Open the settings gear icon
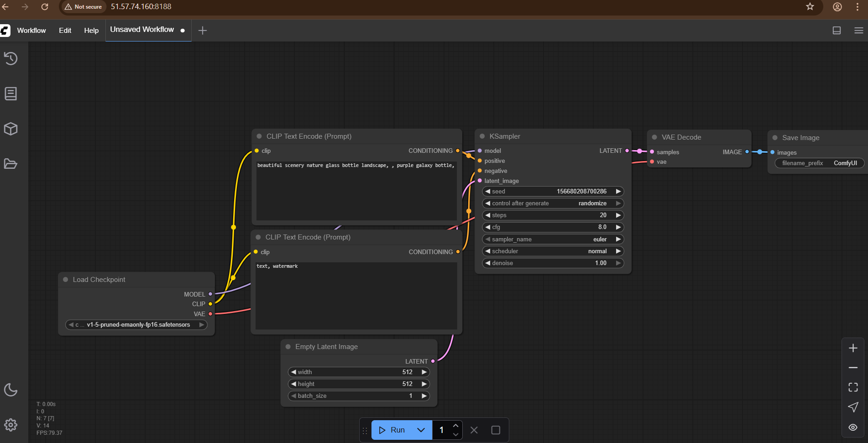Screen dimensions: 868x443 11,425
